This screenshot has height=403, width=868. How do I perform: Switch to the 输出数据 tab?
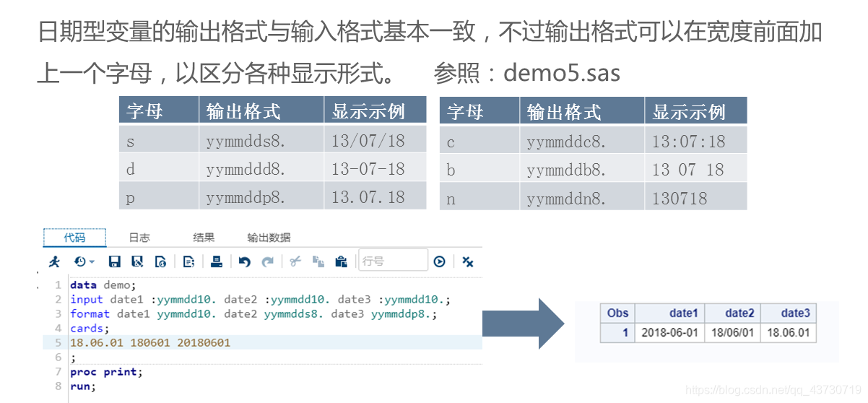coord(269,238)
